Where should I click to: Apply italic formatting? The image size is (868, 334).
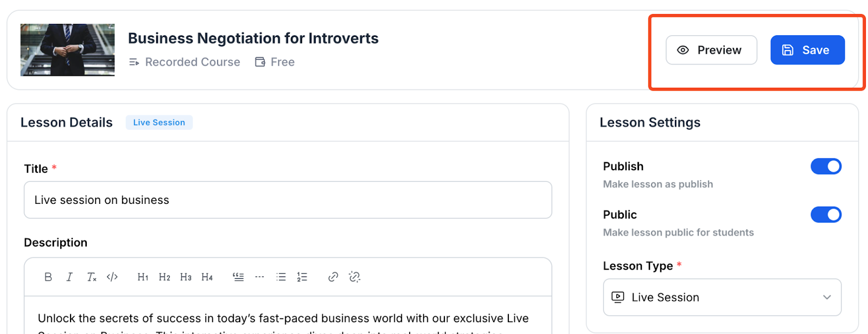coord(69,277)
